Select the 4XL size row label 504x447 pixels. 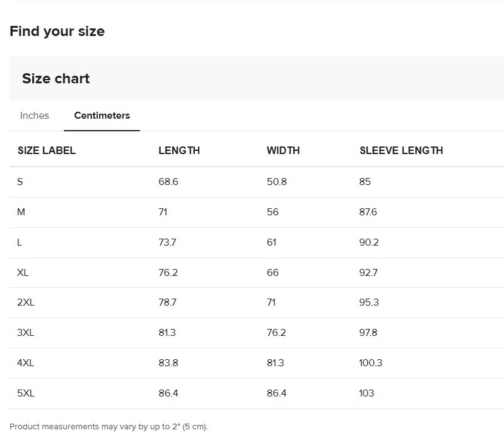pyautogui.click(x=26, y=362)
